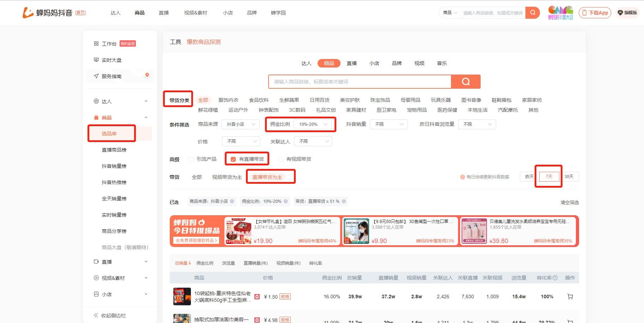Switch to the 直播 tab in the center filter bar

tap(352, 63)
